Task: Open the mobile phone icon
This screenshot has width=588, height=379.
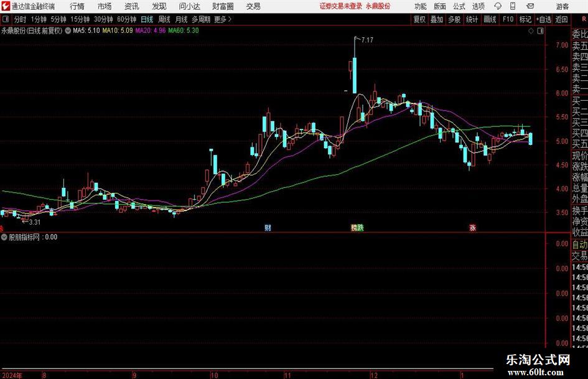Action: tap(513, 6)
